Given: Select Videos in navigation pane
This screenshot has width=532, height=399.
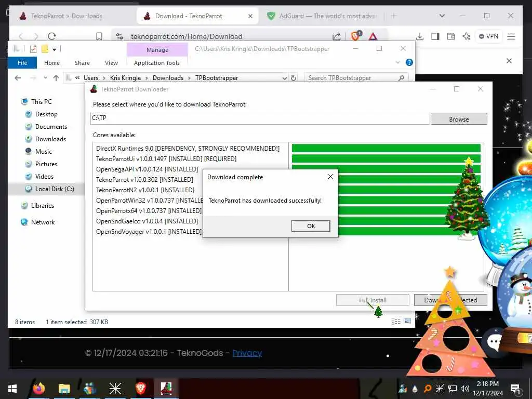Looking at the screenshot, I should (44, 177).
